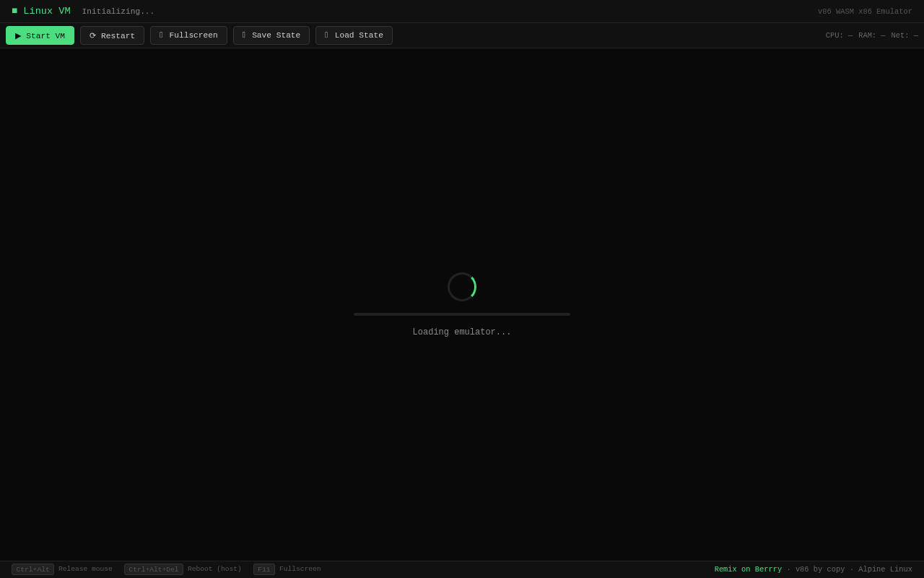Open the Remix on Berrry link
Viewport: 924px width, 578px height.
point(748,569)
